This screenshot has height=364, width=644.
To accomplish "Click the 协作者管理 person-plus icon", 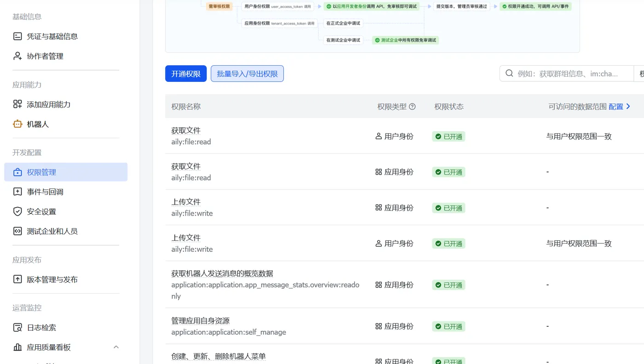I will pos(17,56).
